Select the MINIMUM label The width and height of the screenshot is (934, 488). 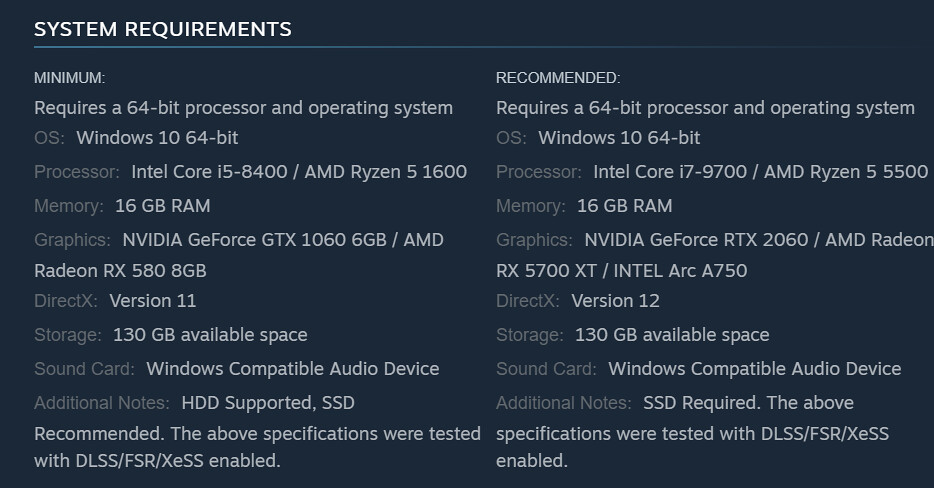[70, 77]
